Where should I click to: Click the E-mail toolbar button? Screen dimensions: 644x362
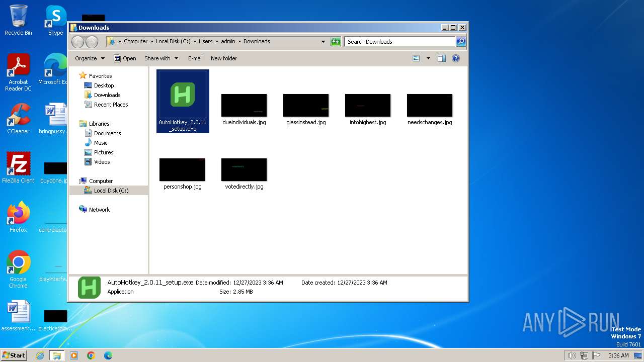pos(195,58)
